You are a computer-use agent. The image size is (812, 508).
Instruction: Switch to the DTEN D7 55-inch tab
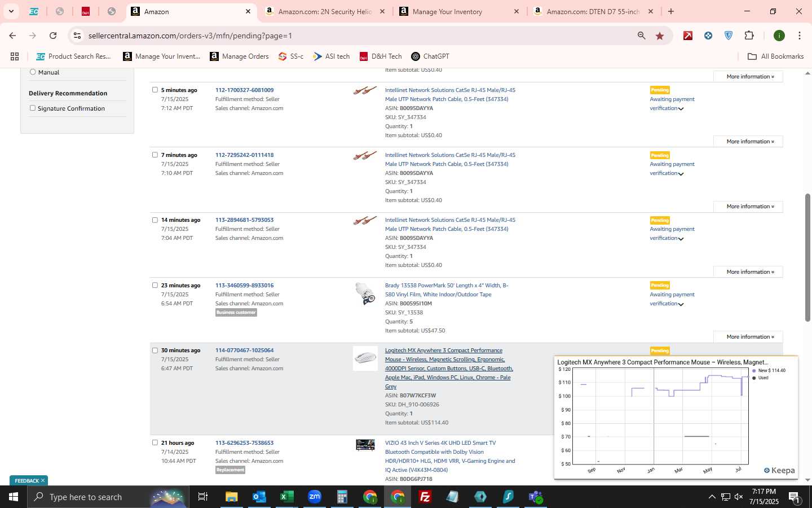593,11
